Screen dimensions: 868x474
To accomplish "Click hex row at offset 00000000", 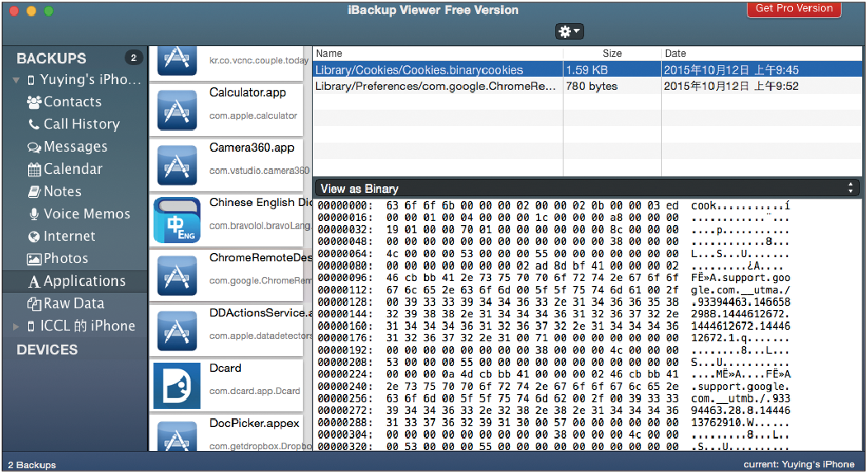I will [554, 206].
